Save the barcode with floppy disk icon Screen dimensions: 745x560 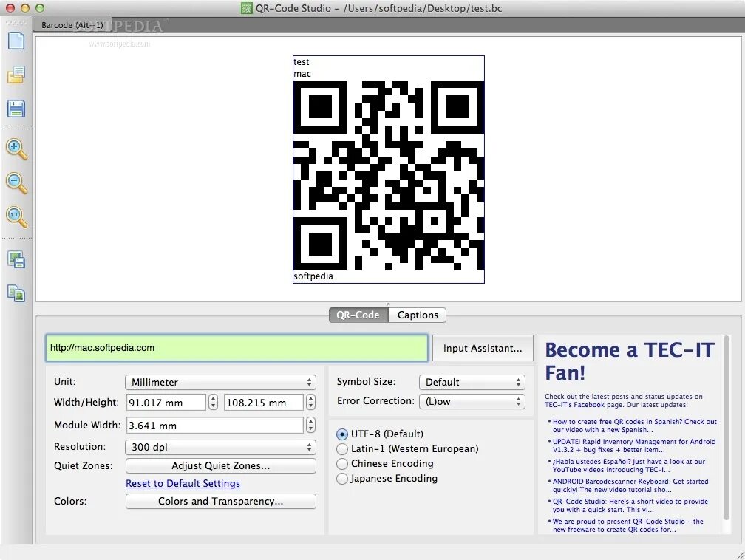pos(16,109)
